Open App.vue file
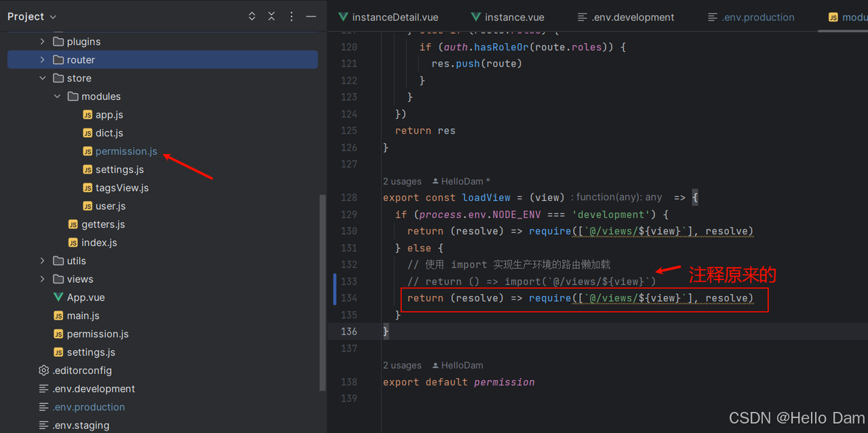This screenshot has height=433, width=868. (x=85, y=297)
